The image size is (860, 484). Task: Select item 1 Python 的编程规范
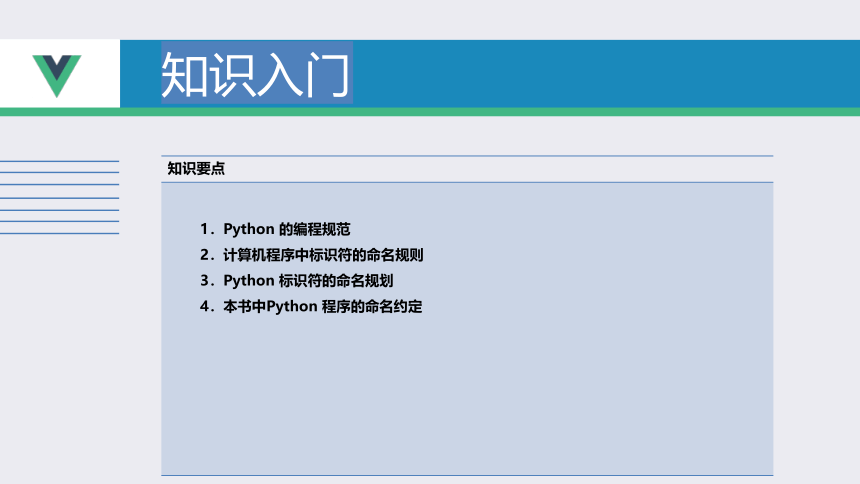(x=275, y=229)
